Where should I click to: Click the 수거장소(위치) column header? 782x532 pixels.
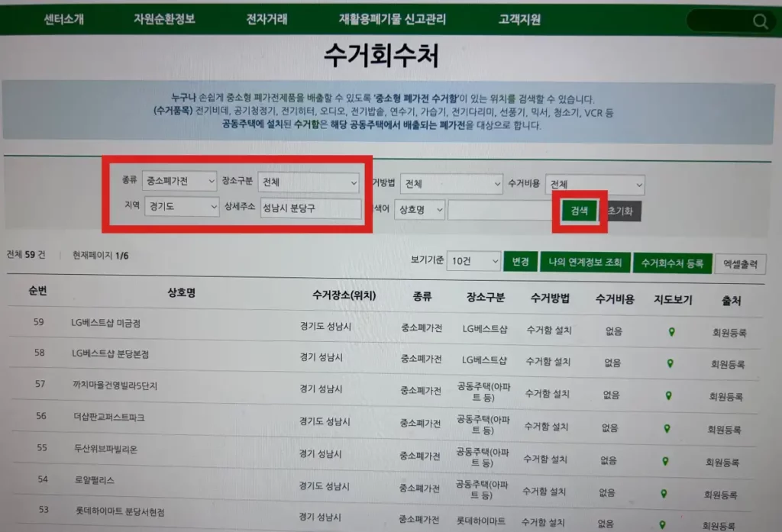[x=344, y=295]
